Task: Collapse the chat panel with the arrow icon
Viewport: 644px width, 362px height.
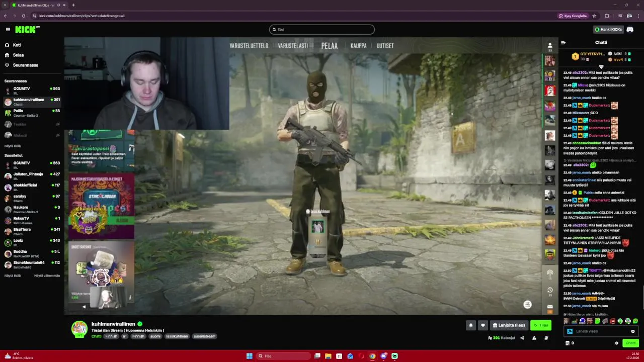Action: click(x=563, y=43)
